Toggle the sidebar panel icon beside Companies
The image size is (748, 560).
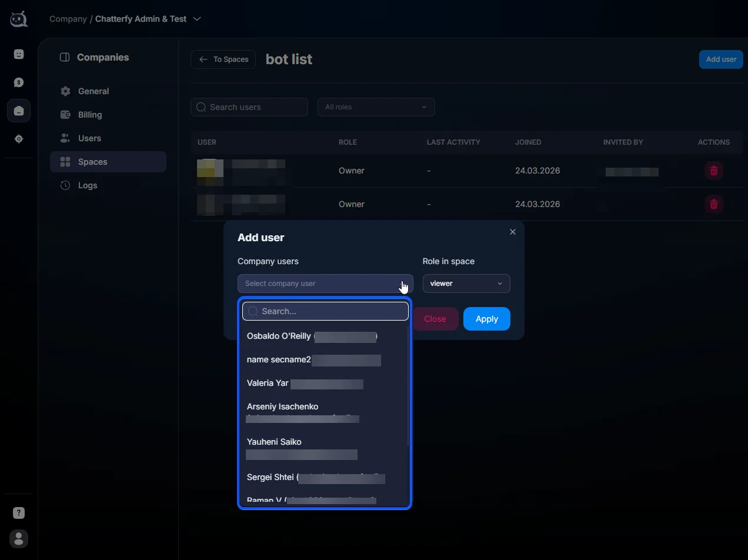point(65,57)
